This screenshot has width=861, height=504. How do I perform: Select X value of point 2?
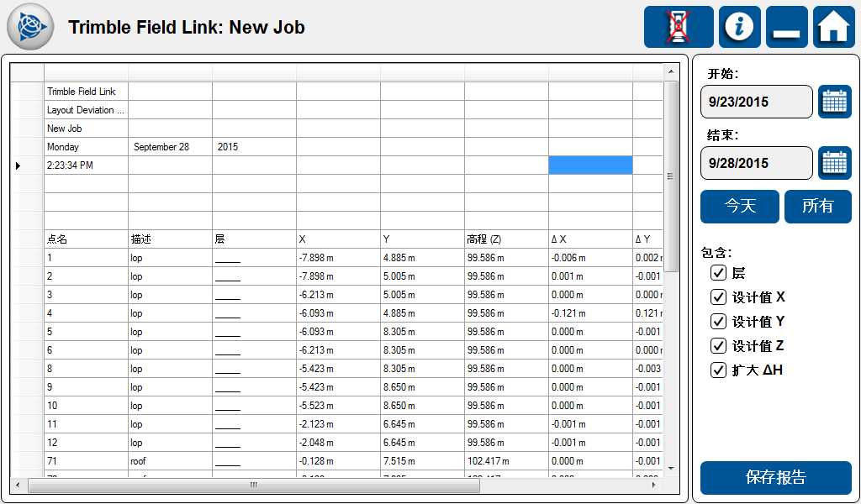338,276
